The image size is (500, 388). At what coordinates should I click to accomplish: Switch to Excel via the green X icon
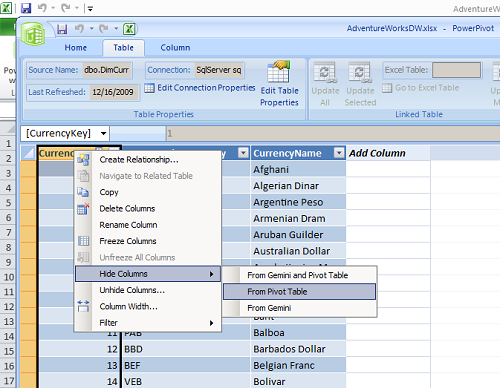[129, 29]
